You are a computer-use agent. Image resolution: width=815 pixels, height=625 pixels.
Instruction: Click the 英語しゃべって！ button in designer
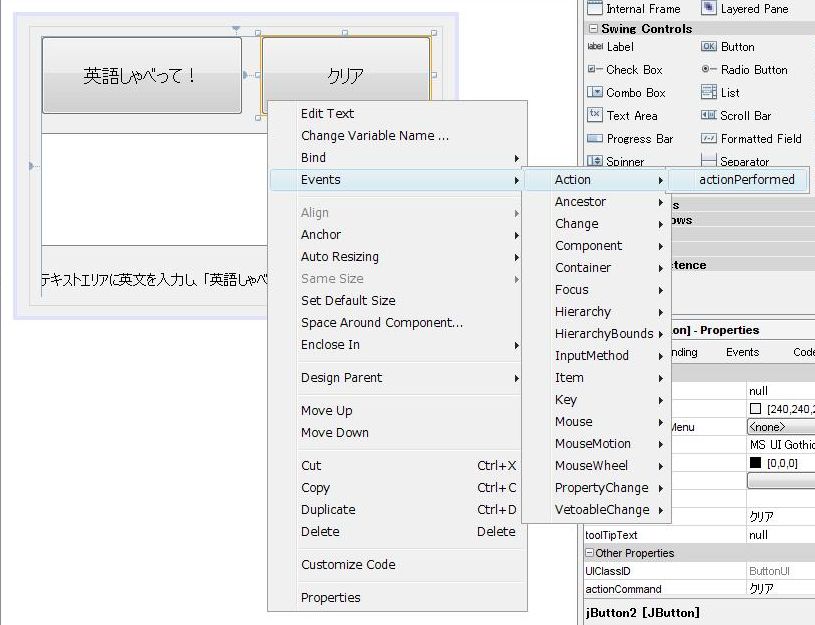point(141,76)
